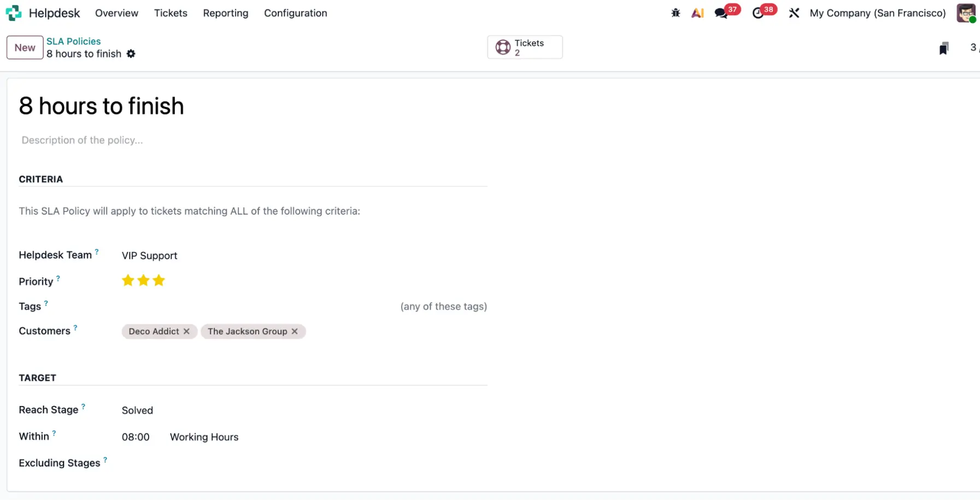Go back to SLA Policies breadcrumb
The image size is (980, 500).
pyautogui.click(x=73, y=41)
